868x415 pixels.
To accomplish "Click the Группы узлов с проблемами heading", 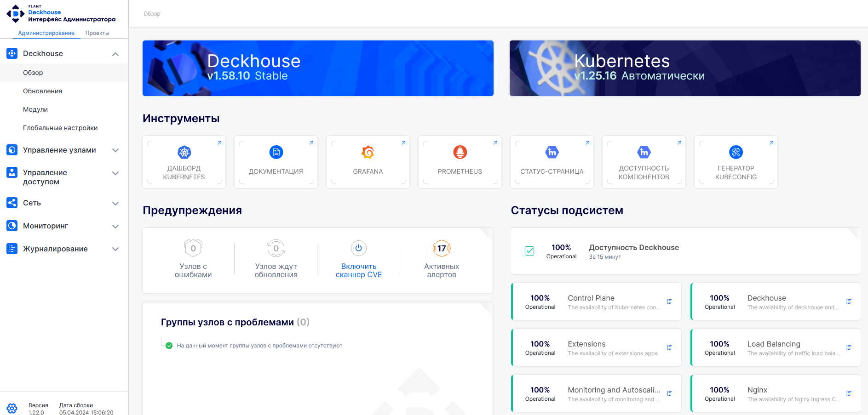I will coord(235,322).
